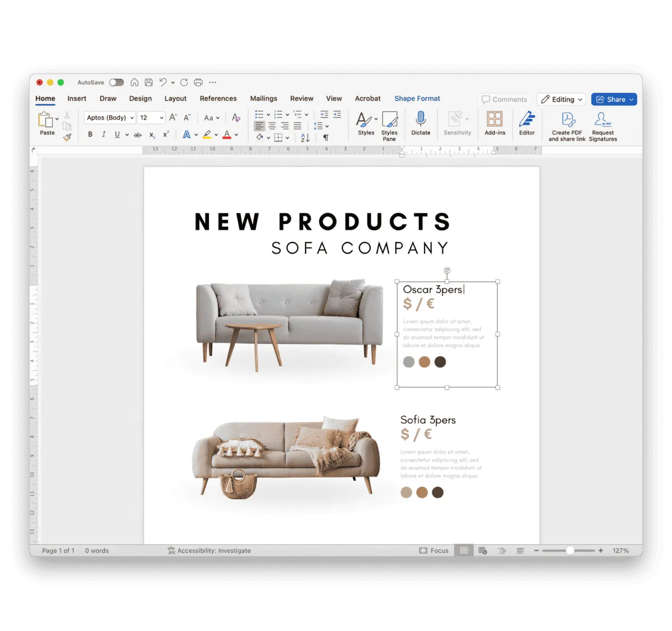Click the zoom slider handle
This screenshot has width=672, height=631.
pos(570,551)
